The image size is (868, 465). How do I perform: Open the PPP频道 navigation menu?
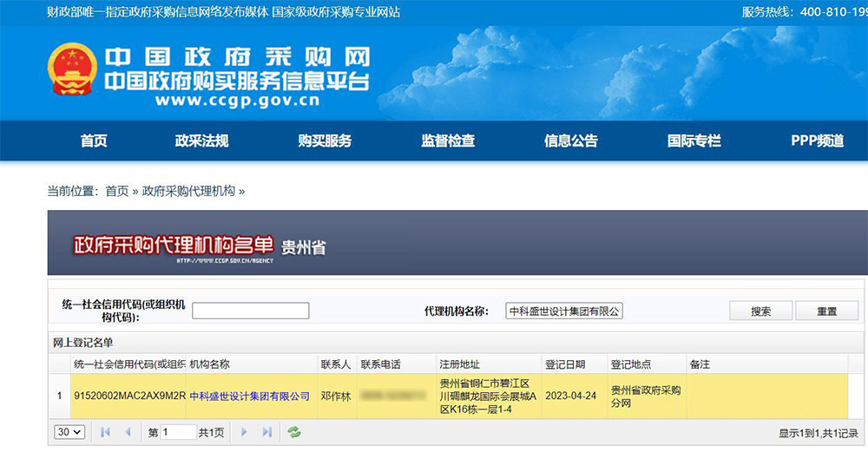click(x=817, y=141)
